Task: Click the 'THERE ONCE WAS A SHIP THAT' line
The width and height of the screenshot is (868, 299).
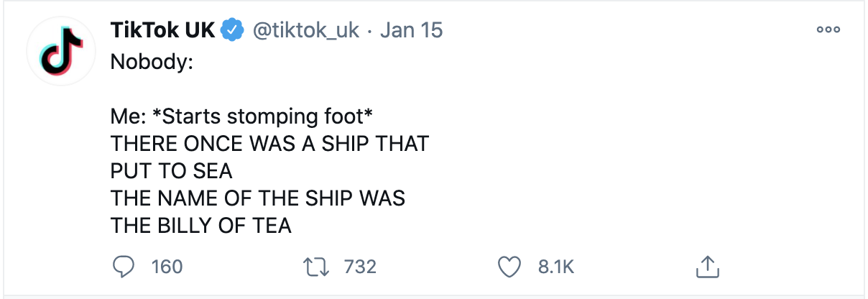Action: (269, 144)
